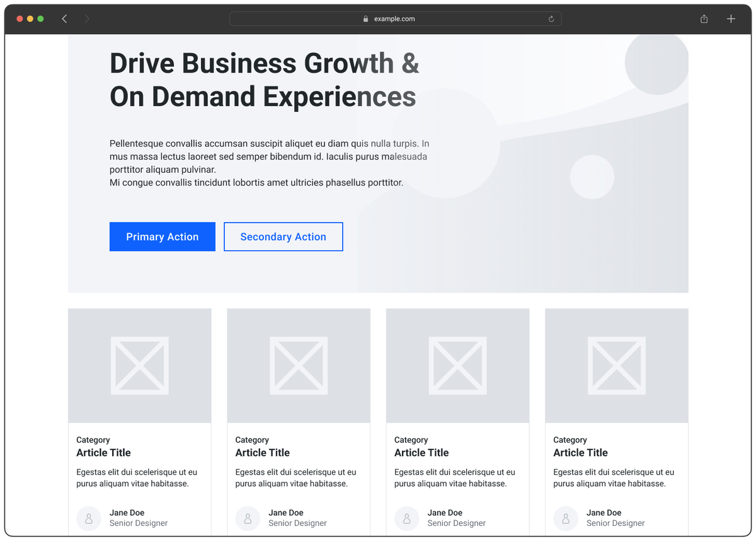Reload the page from the address bar
Screen dimensions: 756x541
click(x=551, y=19)
